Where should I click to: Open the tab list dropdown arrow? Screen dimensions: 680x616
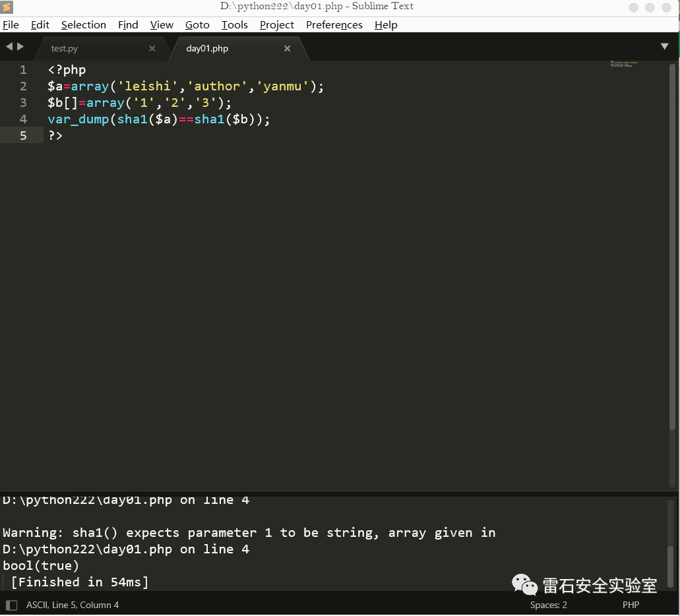(x=664, y=47)
